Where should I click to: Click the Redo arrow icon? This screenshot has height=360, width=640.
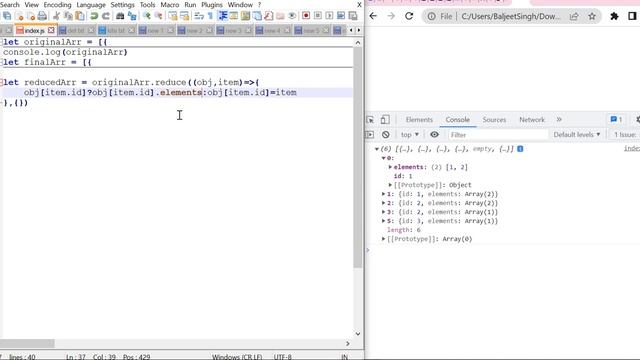click(106, 16)
